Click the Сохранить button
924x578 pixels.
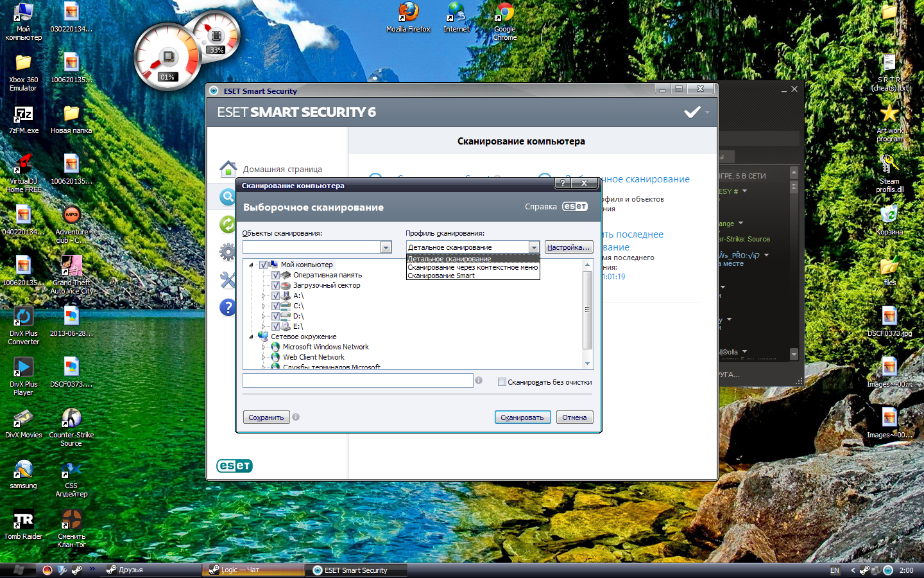[x=266, y=417]
